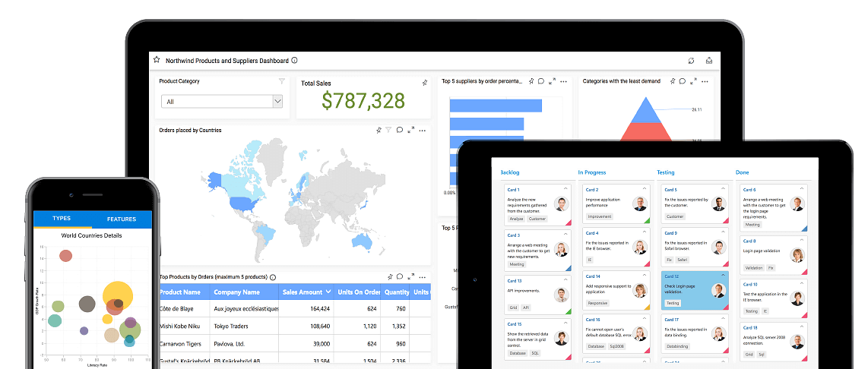
Task: Collapse Card 13 with its chevron
Action: (x=566, y=280)
